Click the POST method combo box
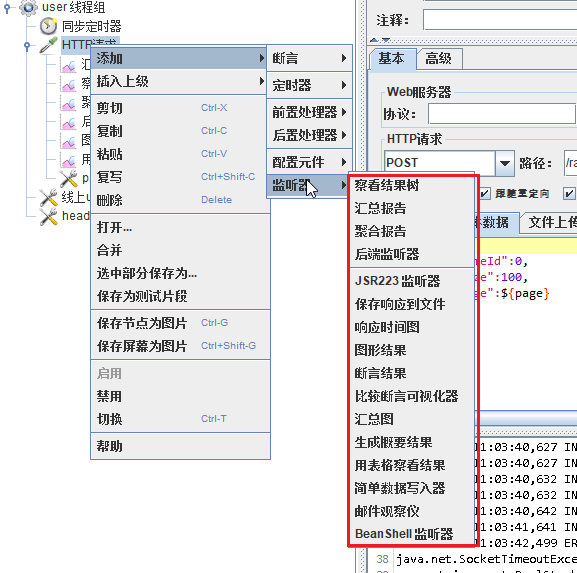This screenshot has width=577, height=573. tap(449, 163)
